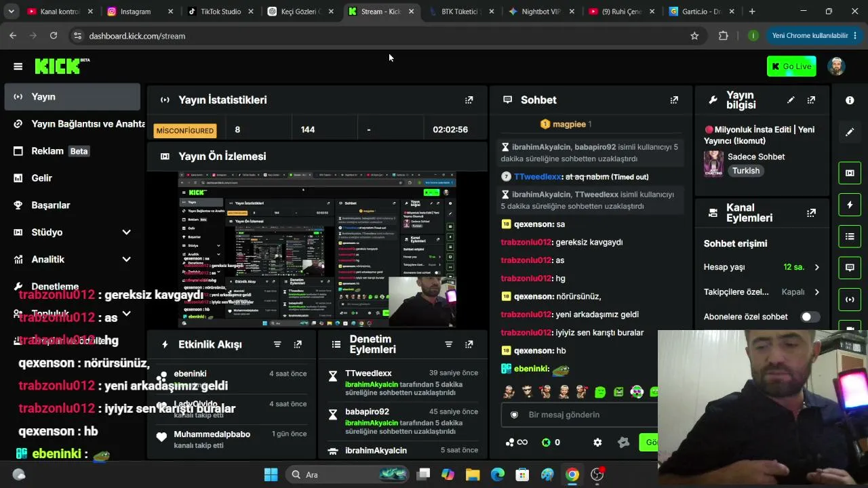This screenshot has width=868, height=488.
Task: Pop out the Denetim Eylemleri panel
Action: pos(469,344)
